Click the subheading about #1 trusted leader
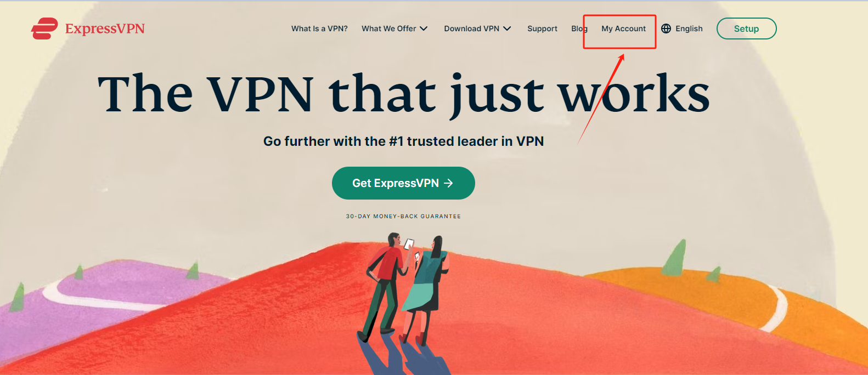 tap(403, 141)
